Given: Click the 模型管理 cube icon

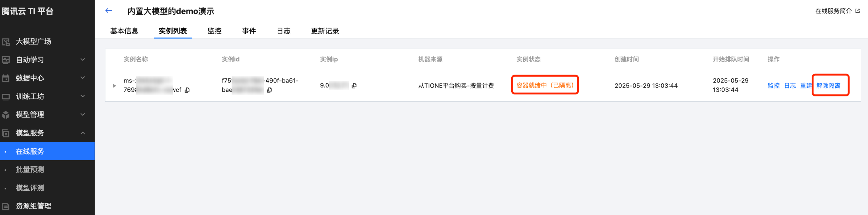Looking at the screenshot, I should (x=6, y=115).
